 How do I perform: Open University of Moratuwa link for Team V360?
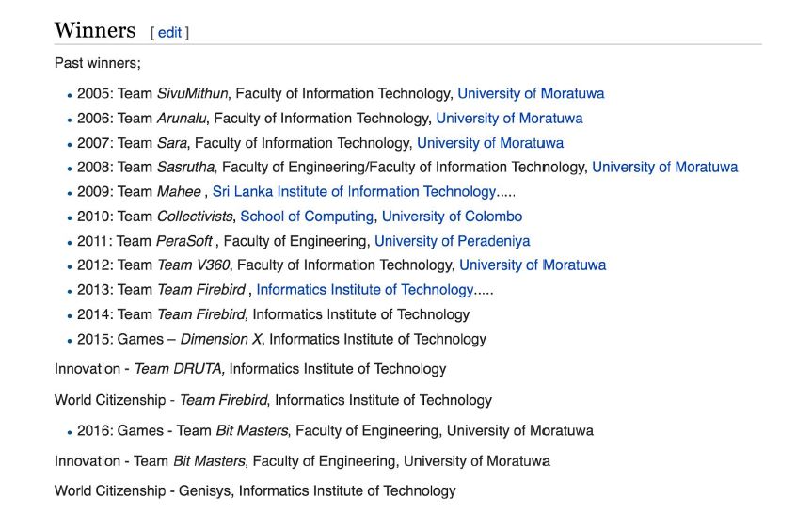(533, 265)
